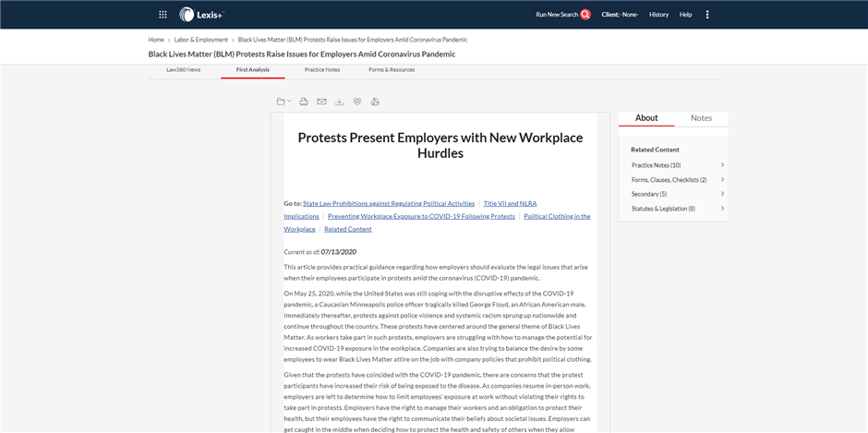The width and height of the screenshot is (868, 433).
Task: Go to Labor & Employment breadcrumb
Action: [x=200, y=40]
